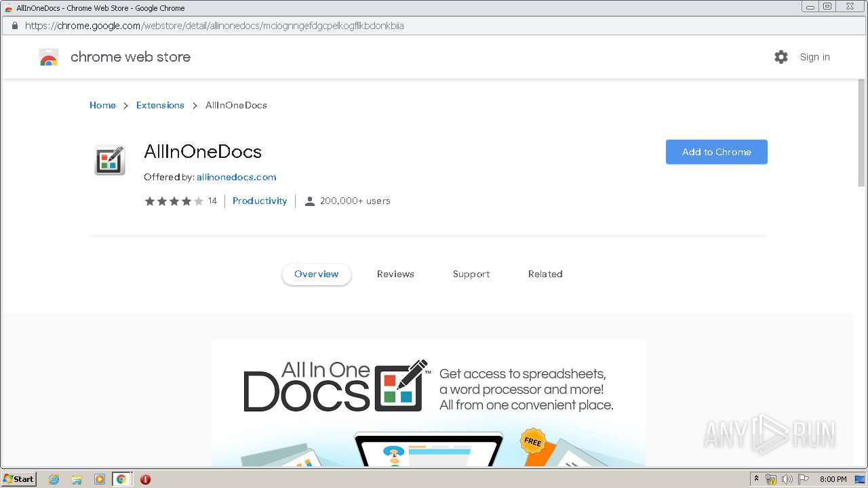The image size is (868, 488).
Task: Switch to the Related tab
Action: 545,274
